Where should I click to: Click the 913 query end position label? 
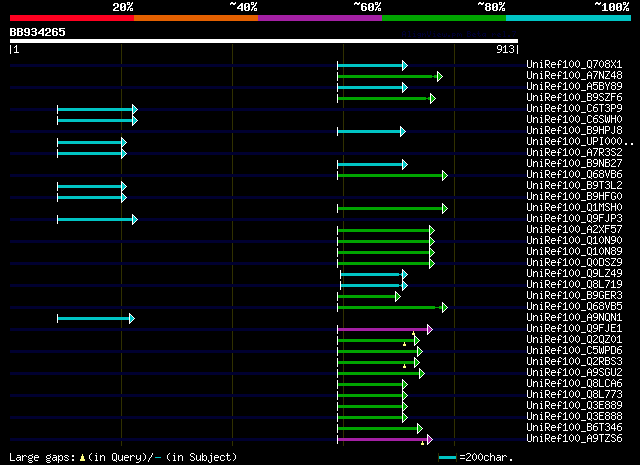[x=506, y=49]
